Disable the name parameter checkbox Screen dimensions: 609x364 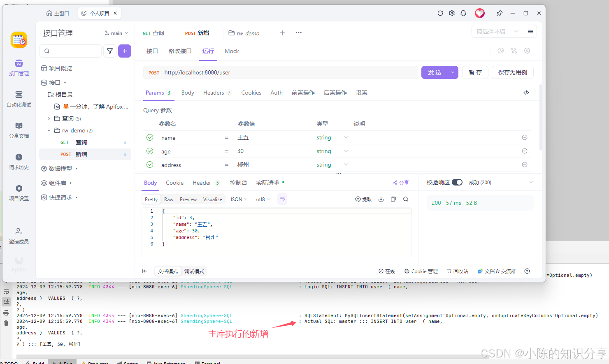point(150,137)
